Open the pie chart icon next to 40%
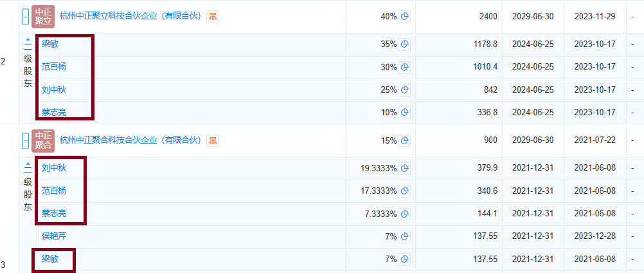Viewport: 644px width, 273px height. click(404, 17)
